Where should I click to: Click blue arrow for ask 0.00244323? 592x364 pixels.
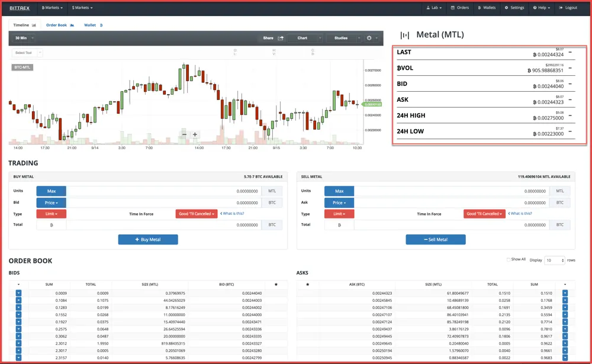point(565,293)
